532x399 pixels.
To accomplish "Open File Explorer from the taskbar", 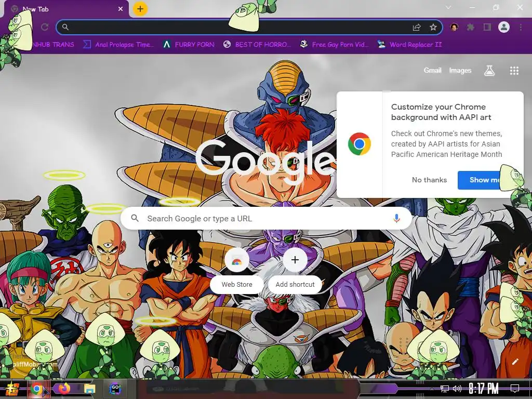I will point(89,389).
